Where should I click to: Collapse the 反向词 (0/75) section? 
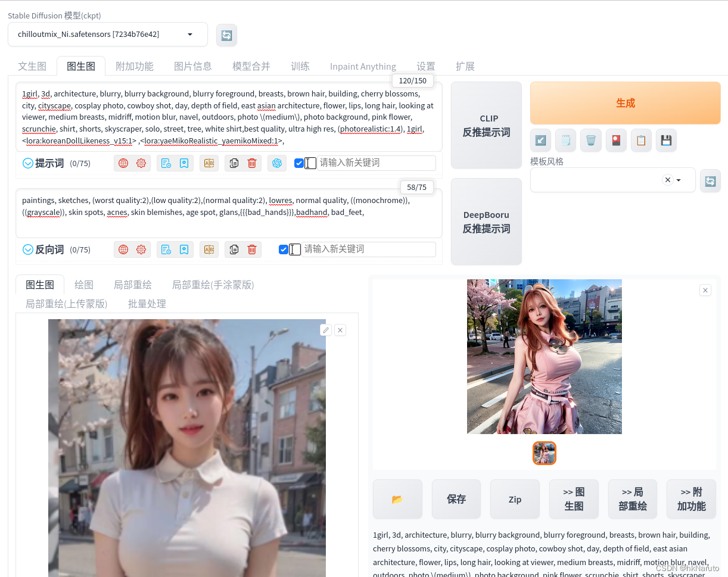coord(27,249)
